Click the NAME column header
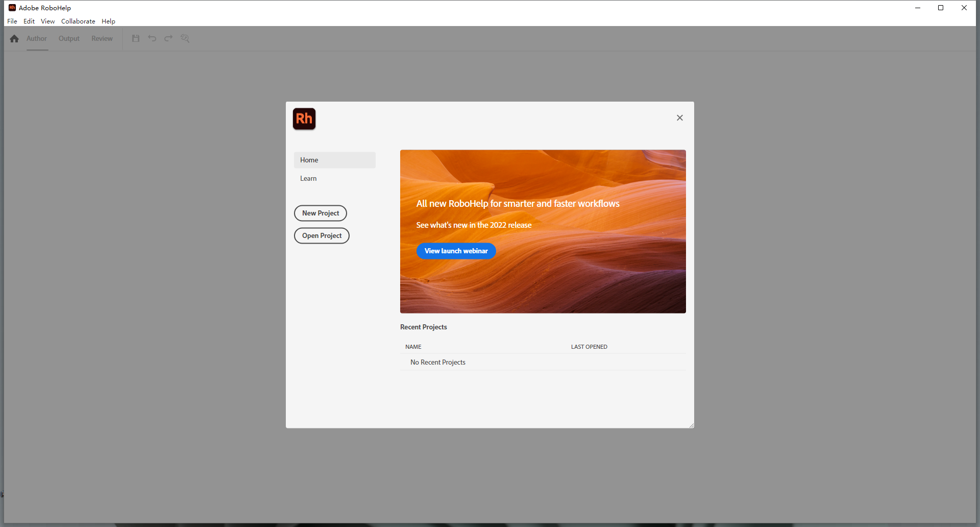Viewport: 980px width, 527px height. click(413, 347)
